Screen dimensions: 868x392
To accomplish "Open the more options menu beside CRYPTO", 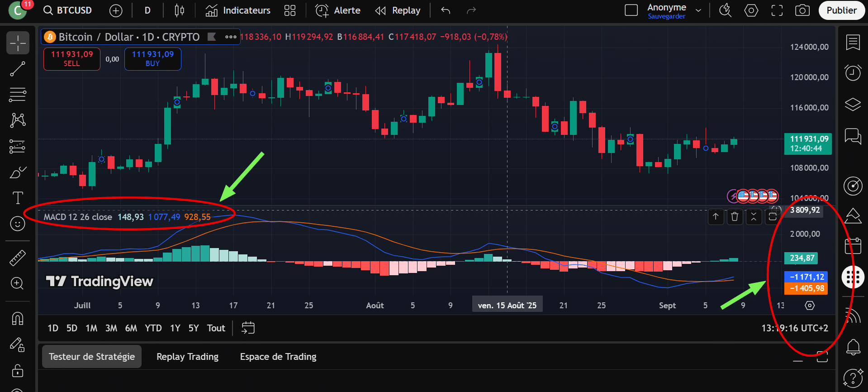I will pyautogui.click(x=231, y=37).
